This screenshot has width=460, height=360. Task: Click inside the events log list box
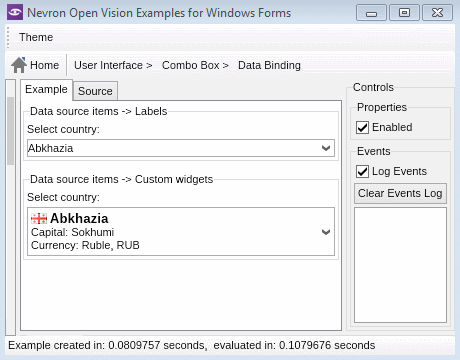tap(400, 265)
